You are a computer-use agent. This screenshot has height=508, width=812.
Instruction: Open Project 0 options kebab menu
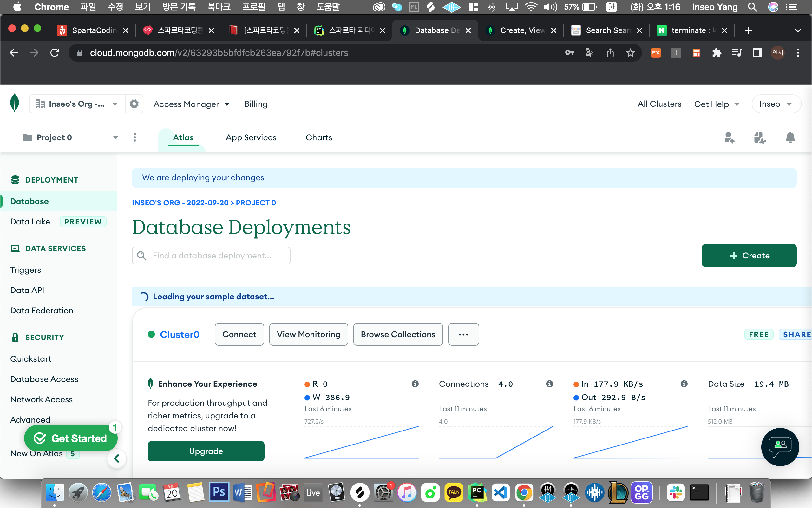135,137
